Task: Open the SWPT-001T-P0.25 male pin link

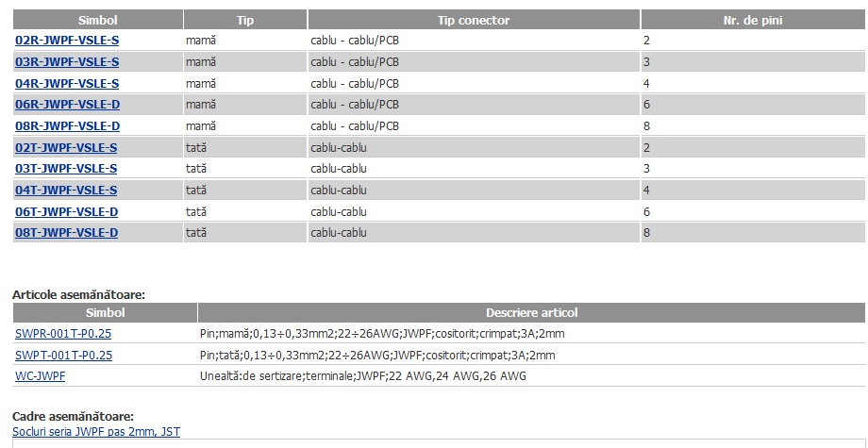Action: [x=63, y=355]
